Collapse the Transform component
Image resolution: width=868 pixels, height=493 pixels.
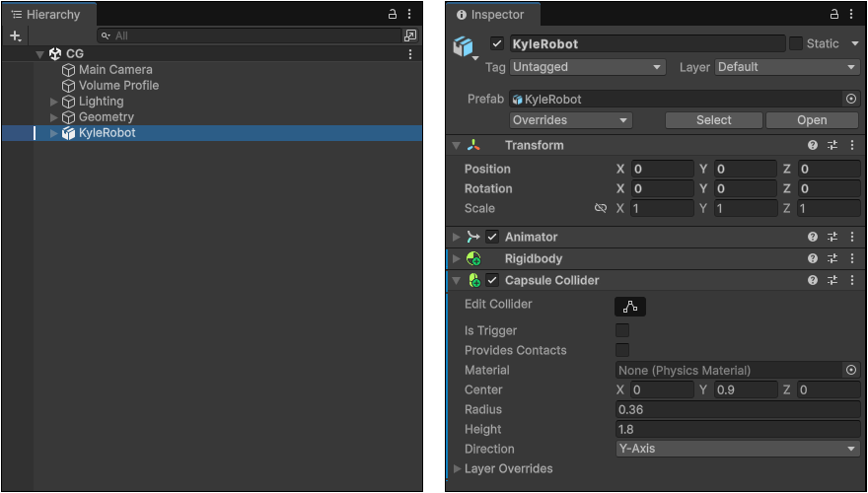[x=456, y=146]
